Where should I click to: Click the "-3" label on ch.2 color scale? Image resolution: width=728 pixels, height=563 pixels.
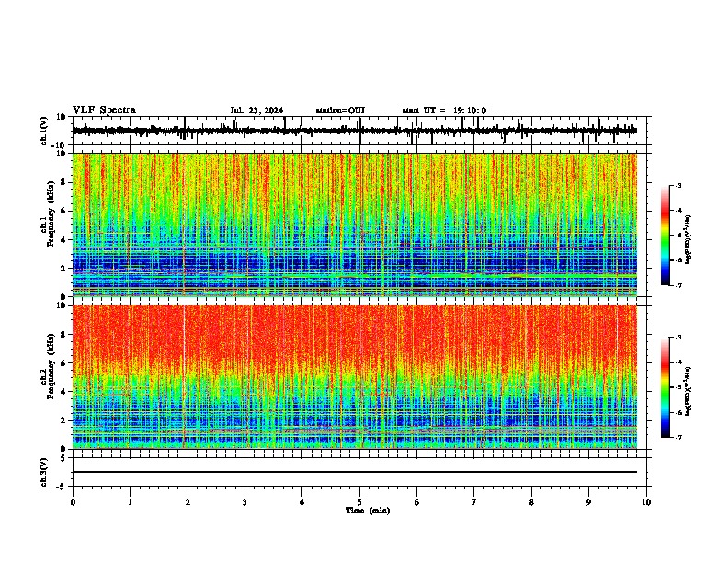tap(678, 338)
